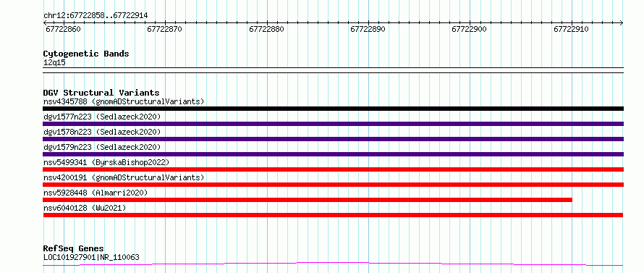Click the Cytogenetic Bands track title
Viewport: 644px width, 273px height.
click(x=86, y=54)
